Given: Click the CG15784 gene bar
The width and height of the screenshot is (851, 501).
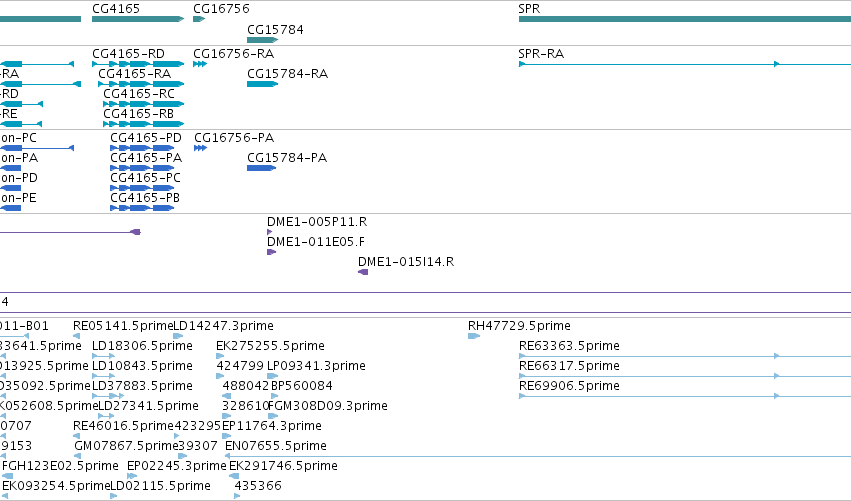Looking at the screenshot, I should pos(262,40).
